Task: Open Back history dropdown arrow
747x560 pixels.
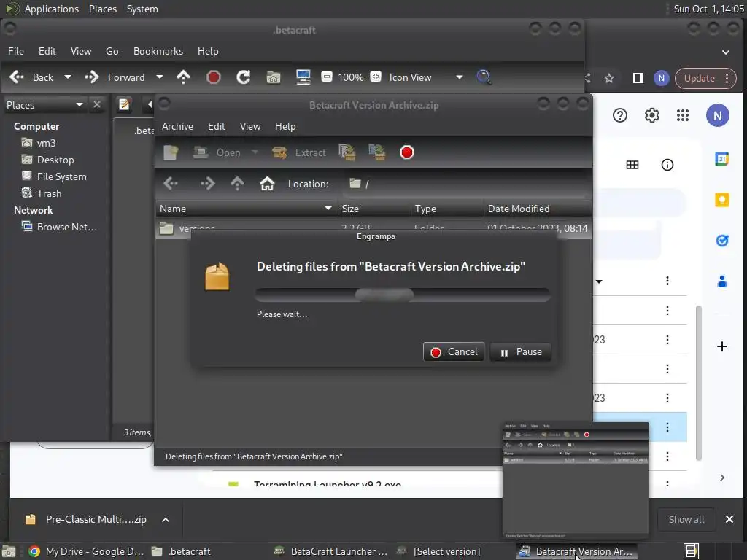Action: pos(68,77)
